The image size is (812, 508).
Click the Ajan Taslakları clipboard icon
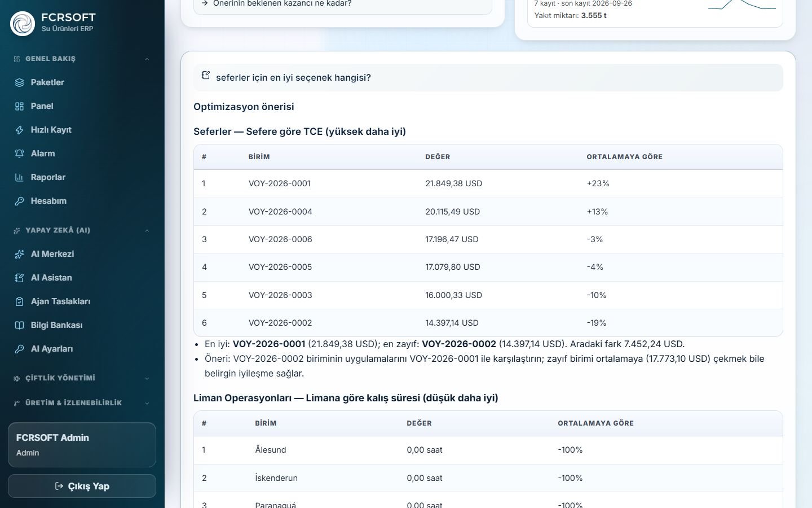19,301
